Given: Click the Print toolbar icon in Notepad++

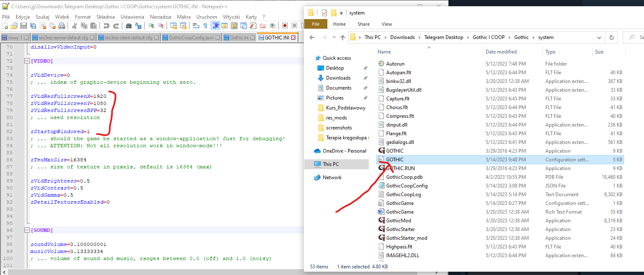Looking at the screenshot, I should pos(61,26).
